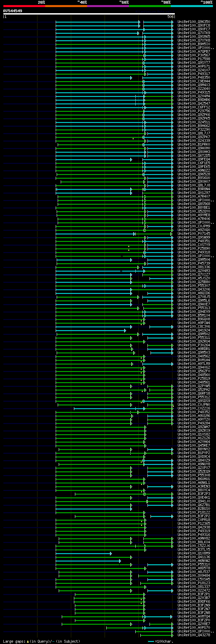The width and height of the screenshot is (216, 644).
Task: Open label UniRef100_Q9SW99
Action: 194,237
